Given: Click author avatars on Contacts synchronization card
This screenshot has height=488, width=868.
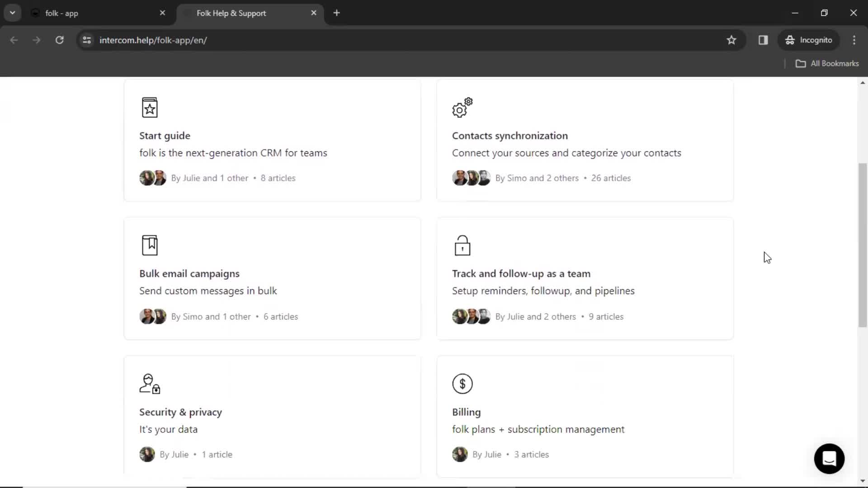Looking at the screenshot, I should coord(472,178).
